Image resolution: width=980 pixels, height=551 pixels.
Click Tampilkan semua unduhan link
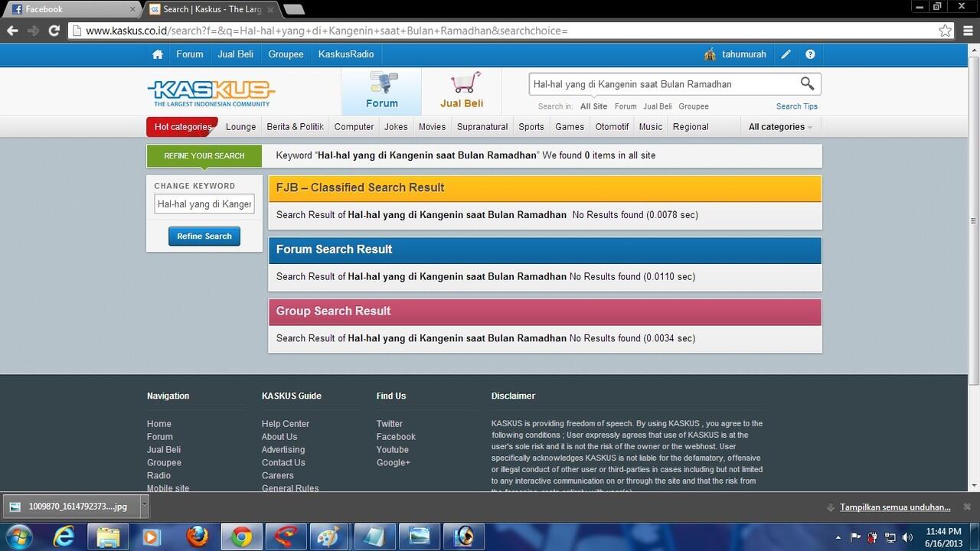pos(895,507)
